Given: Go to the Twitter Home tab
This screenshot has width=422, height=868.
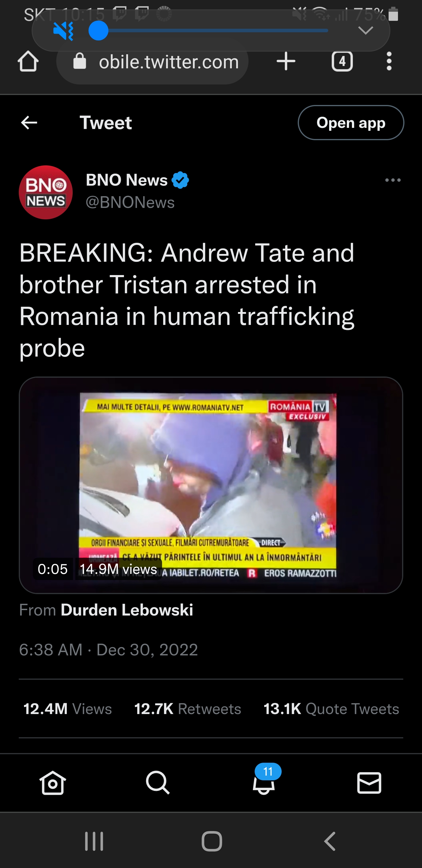Looking at the screenshot, I should point(52,783).
